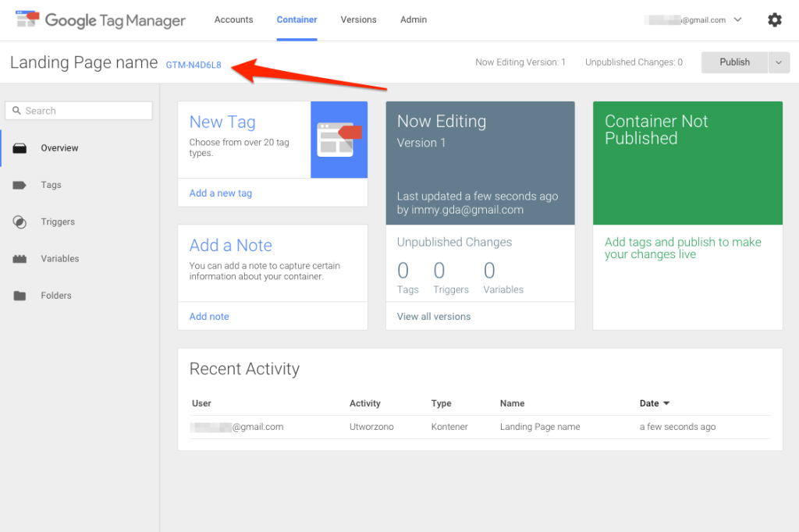Open Tags in the sidebar
Image resolution: width=799 pixels, height=532 pixels.
pyautogui.click(x=51, y=185)
